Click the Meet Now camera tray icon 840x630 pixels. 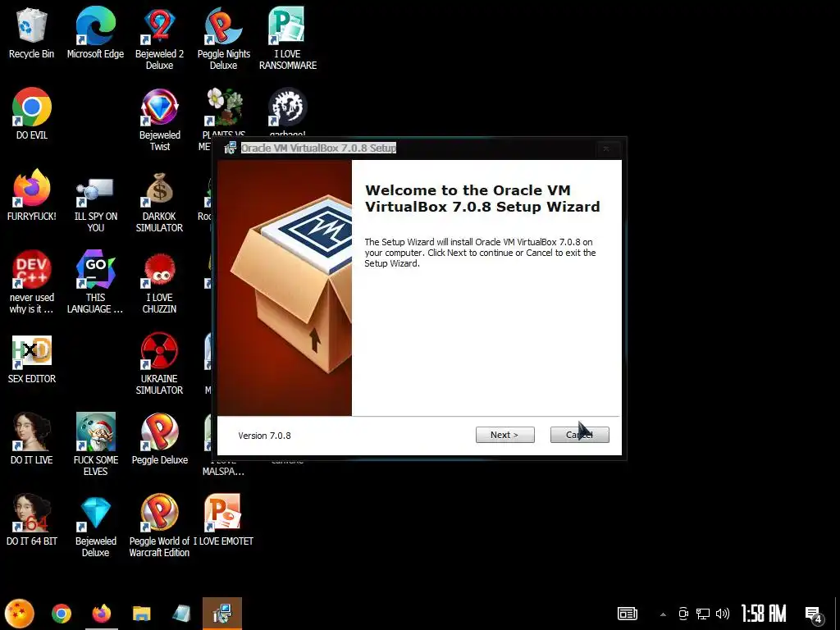click(683, 614)
